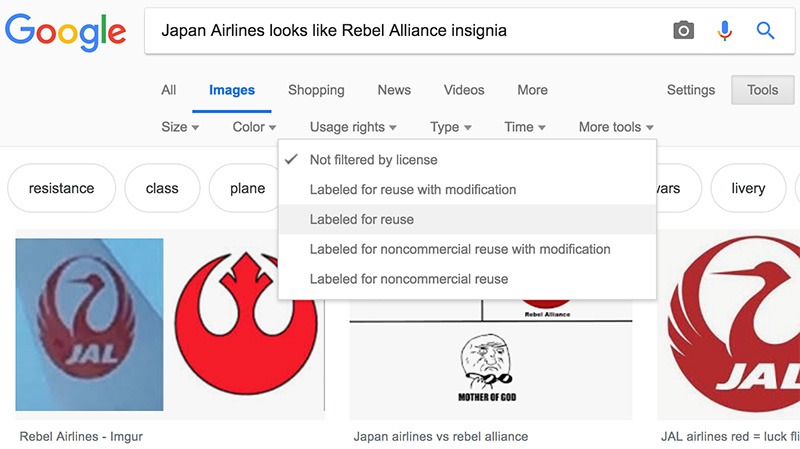Open the More tools dropdown
Screen dimensions: 800x449
616,127
